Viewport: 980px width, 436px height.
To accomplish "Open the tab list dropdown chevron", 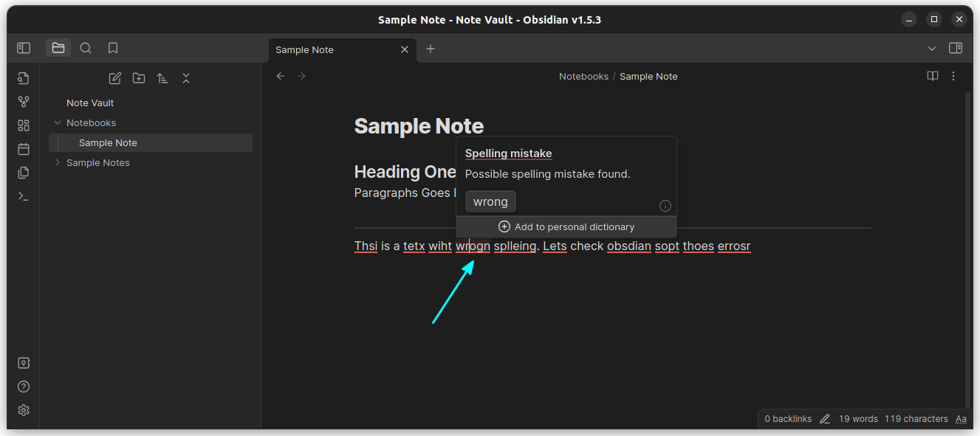I will 932,48.
